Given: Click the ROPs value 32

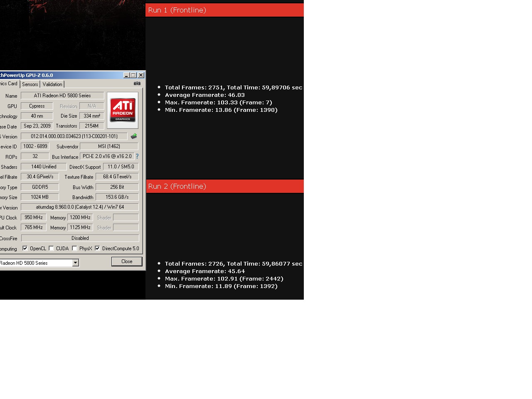Looking at the screenshot, I should pyautogui.click(x=35, y=156).
